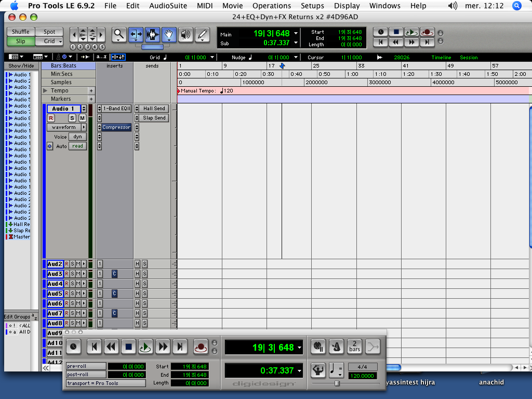532x399 pixels.
Task: Solo the Audio 1 track
Action: (x=73, y=118)
